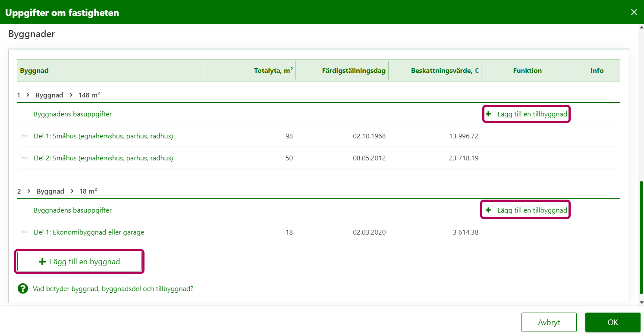The width and height of the screenshot is (644, 335).
Task: Confirm with the OK button
Action: [x=613, y=322]
